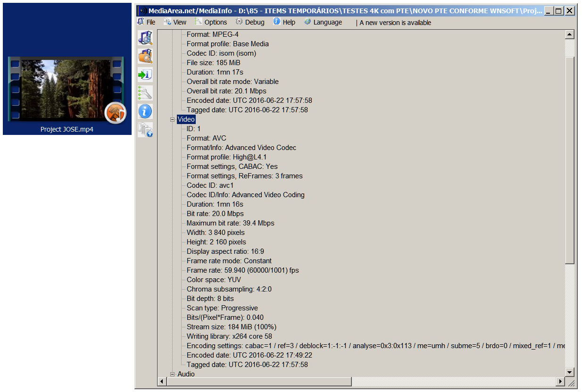This screenshot has width=582, height=392.
Task: Select the Video tree node label
Action: pos(186,120)
